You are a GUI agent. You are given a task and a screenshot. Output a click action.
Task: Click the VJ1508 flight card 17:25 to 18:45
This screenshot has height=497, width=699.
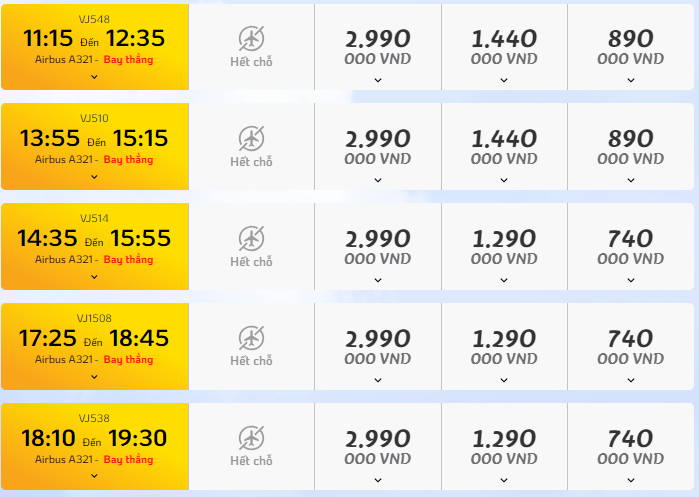click(x=95, y=346)
